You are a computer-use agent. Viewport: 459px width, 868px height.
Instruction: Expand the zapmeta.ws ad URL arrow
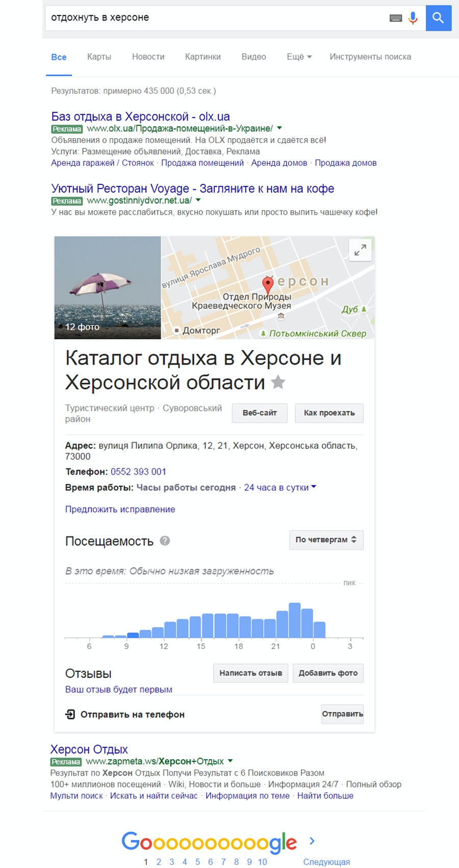pyautogui.click(x=230, y=761)
